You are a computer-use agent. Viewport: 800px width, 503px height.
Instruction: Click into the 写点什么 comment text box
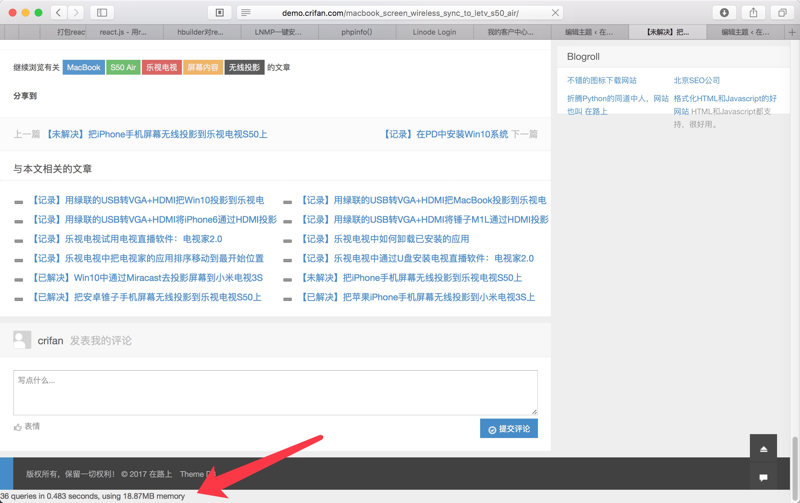click(276, 392)
